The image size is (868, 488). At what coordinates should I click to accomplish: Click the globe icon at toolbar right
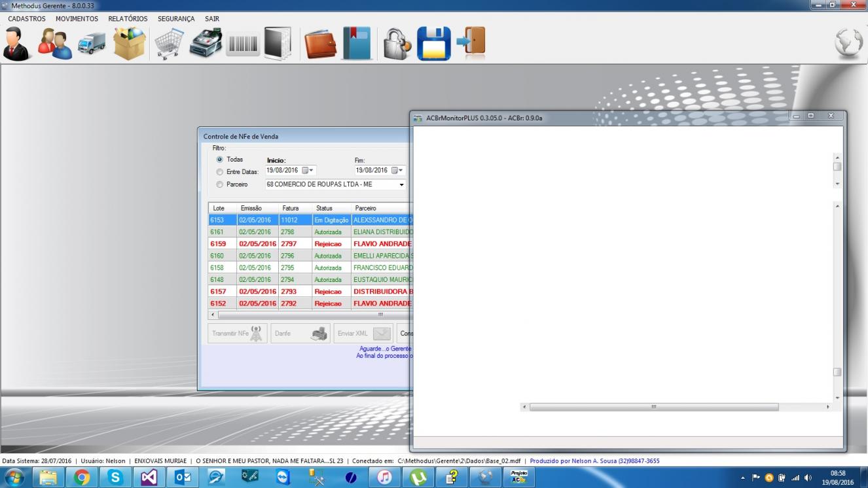coord(849,43)
